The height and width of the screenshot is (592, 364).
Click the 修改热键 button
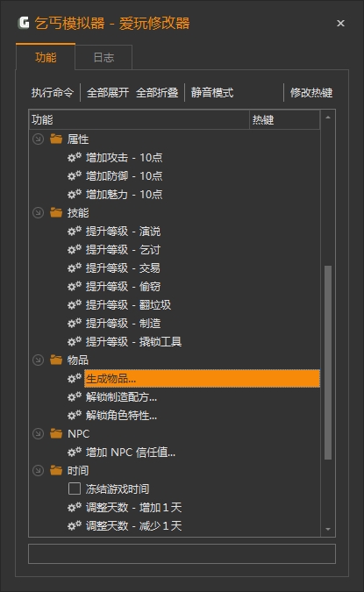tap(311, 92)
